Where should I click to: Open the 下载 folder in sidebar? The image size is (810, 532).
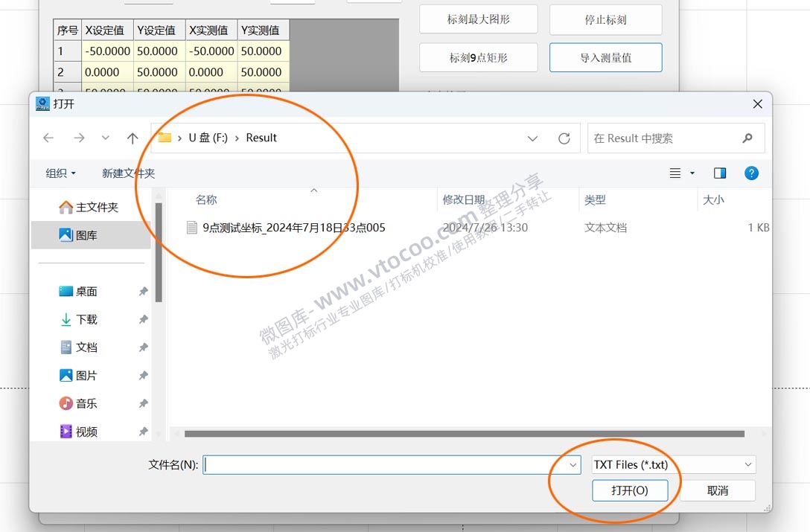[84, 318]
